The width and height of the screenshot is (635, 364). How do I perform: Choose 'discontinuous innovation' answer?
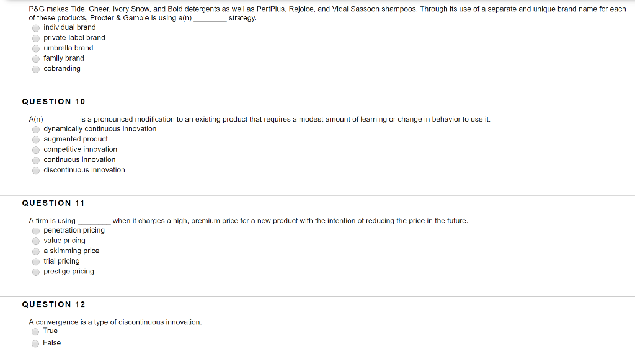click(36, 171)
